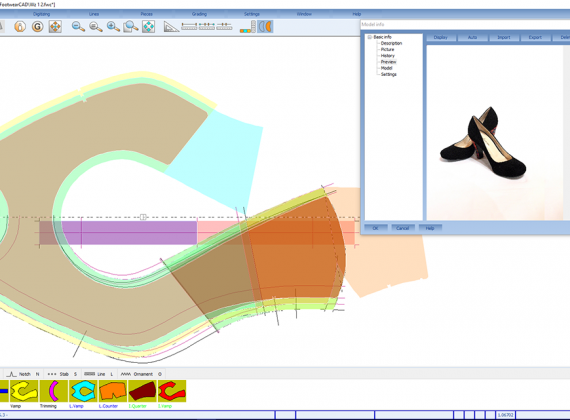
Task: Click the first ruler measure icon
Action: pos(189,26)
